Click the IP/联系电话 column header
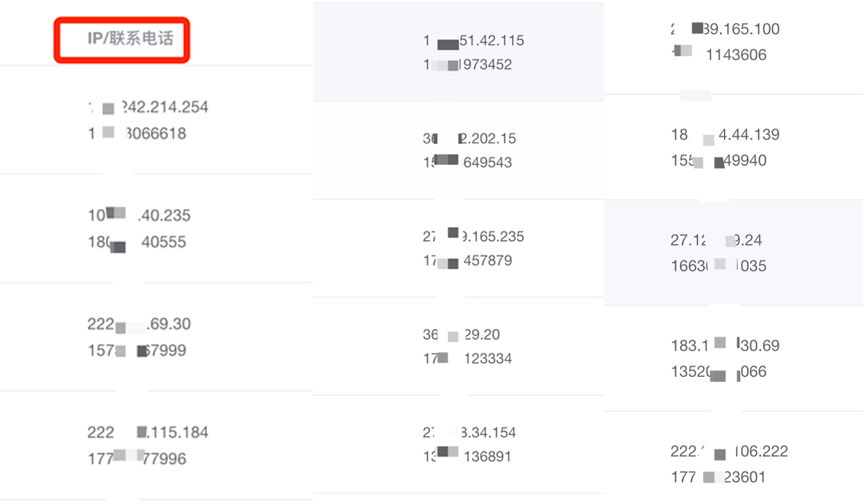The image size is (863, 504). point(131,38)
